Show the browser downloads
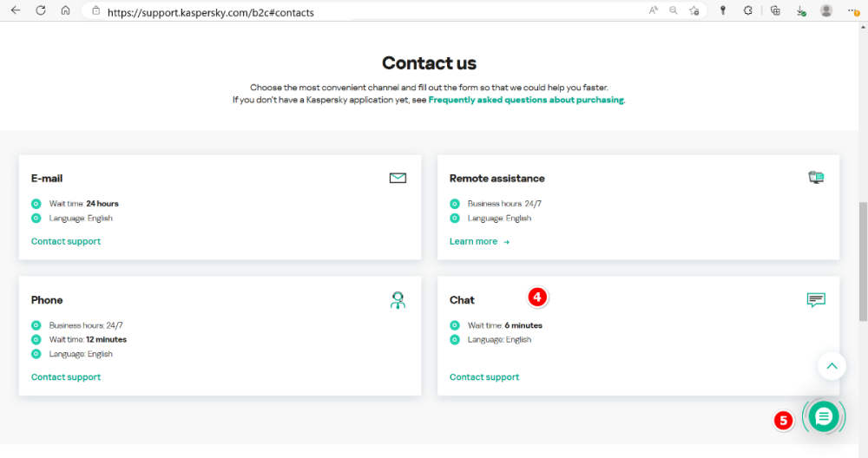Viewport: 868px width, 458px height. (801, 10)
